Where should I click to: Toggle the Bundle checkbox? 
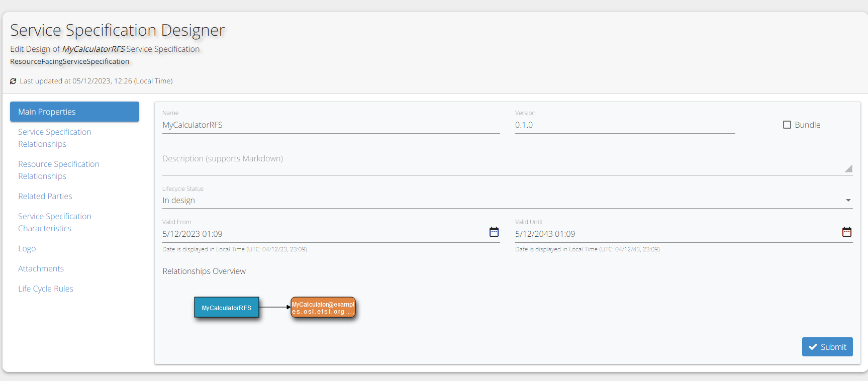(787, 125)
